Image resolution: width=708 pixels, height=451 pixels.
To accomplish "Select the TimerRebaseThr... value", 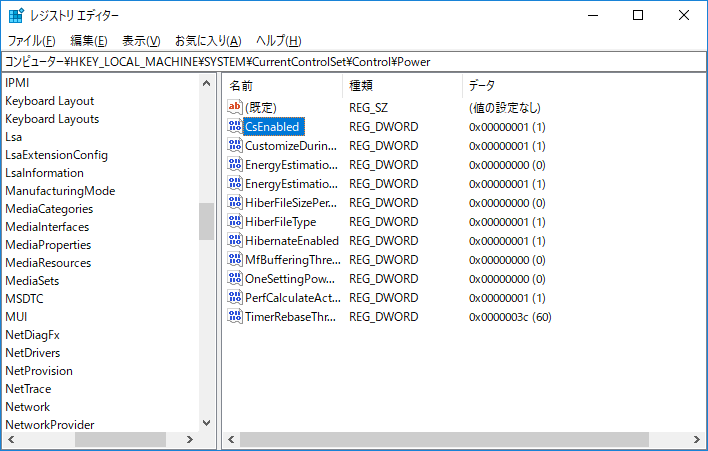I will click(x=290, y=316).
